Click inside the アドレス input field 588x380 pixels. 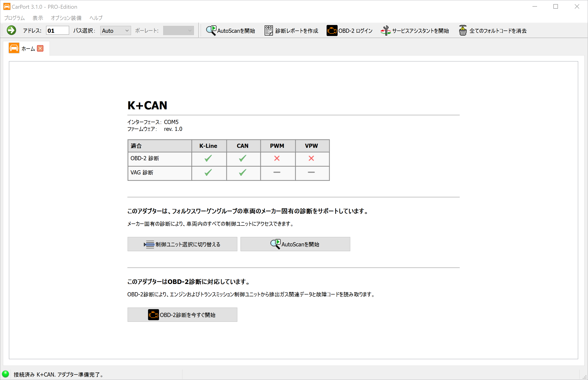57,30
